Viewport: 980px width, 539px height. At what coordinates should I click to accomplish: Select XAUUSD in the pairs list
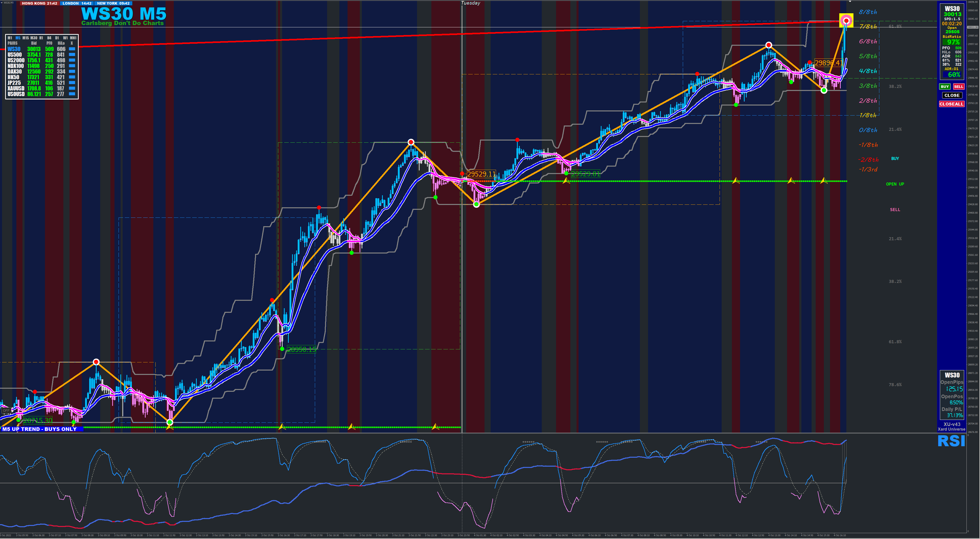pyautogui.click(x=16, y=88)
